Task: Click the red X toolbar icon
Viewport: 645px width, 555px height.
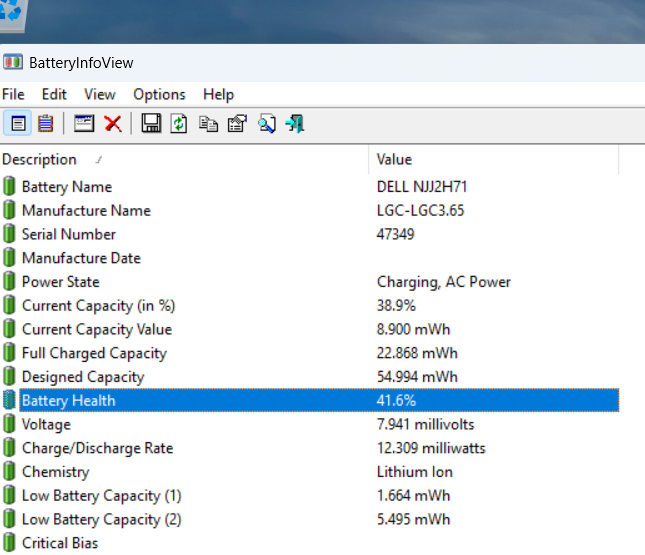Action: click(x=113, y=123)
